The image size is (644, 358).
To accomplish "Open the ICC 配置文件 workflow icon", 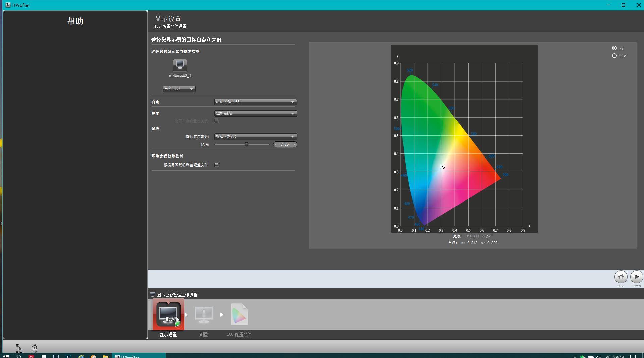I will pyautogui.click(x=239, y=315).
